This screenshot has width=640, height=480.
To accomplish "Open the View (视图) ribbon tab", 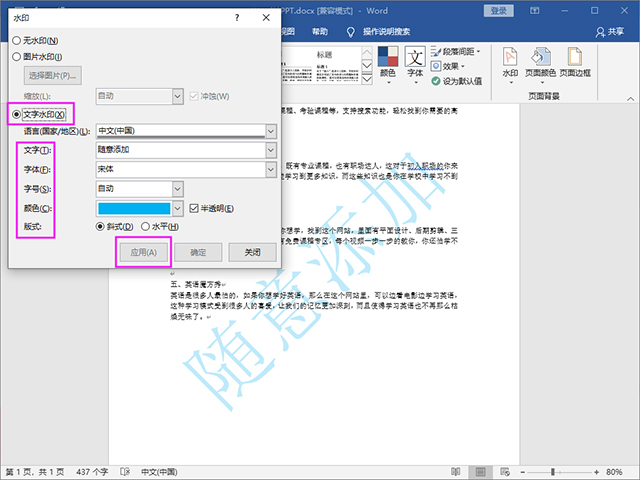I will tap(288, 32).
